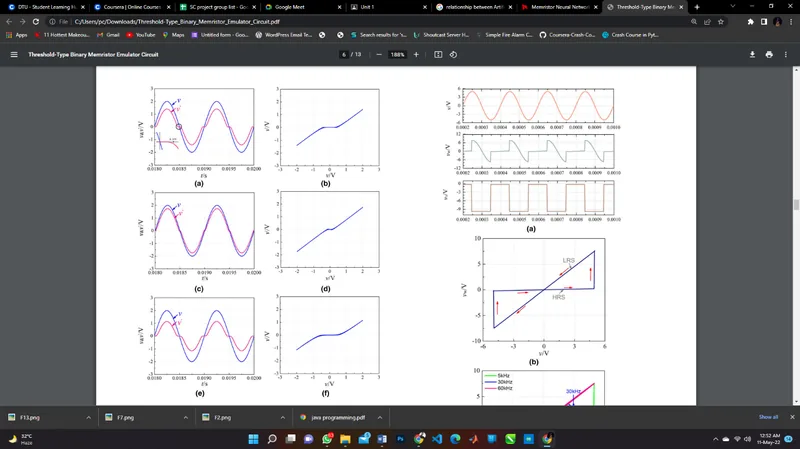Zoom in the PDF with plus icon
Viewport: 800px width, 449px height.
[x=416, y=55]
